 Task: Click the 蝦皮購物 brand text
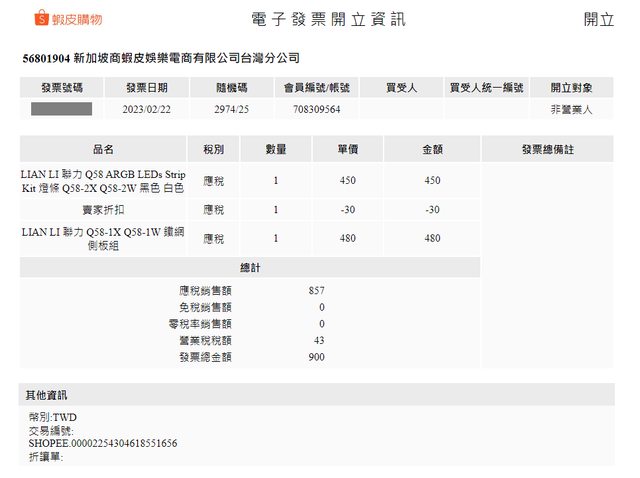77,19
